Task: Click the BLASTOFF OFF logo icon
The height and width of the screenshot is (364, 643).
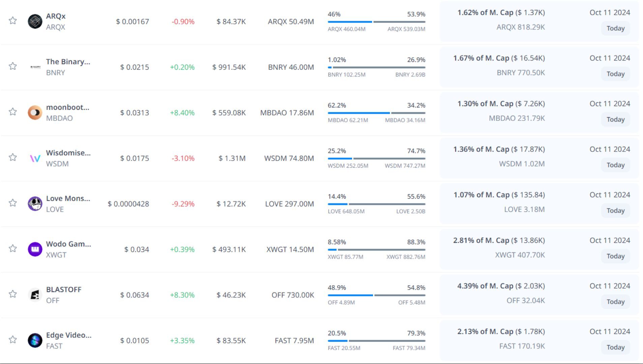Action: coord(35,295)
